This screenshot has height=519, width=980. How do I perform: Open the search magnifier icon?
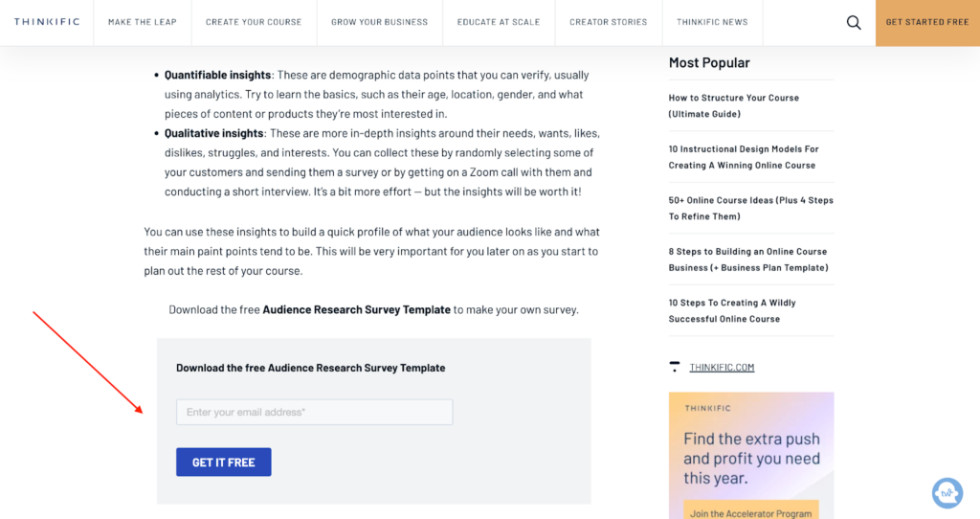coord(853,23)
